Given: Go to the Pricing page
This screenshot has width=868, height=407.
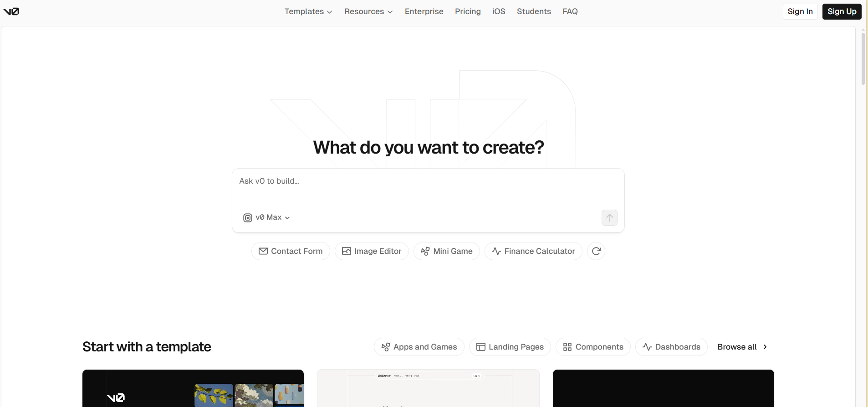Looking at the screenshot, I should 468,11.
